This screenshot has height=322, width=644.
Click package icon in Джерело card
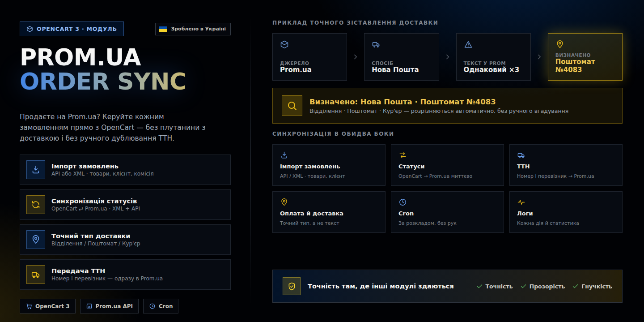[x=284, y=44]
